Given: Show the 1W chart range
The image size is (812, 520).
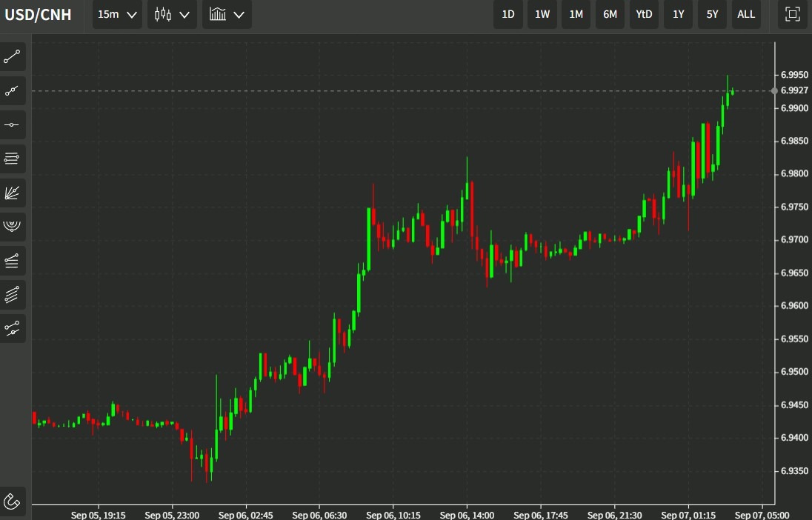Looking at the screenshot, I should 542,14.
